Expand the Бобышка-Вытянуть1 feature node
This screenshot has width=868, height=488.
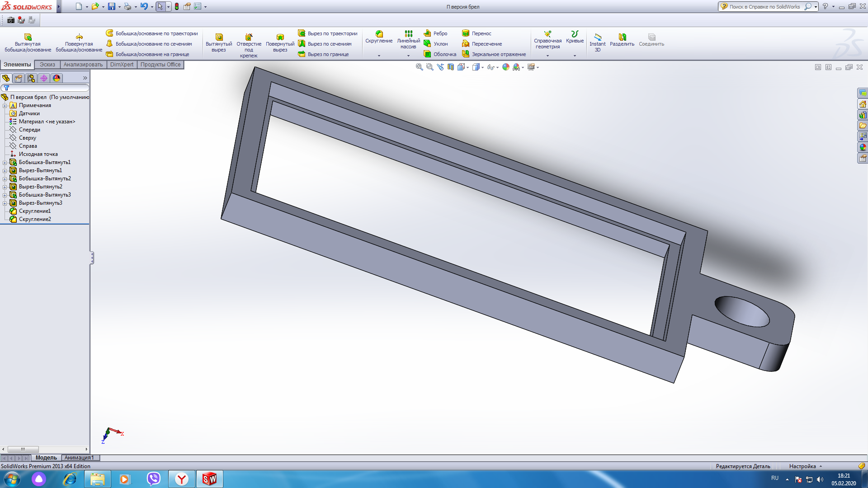point(5,163)
